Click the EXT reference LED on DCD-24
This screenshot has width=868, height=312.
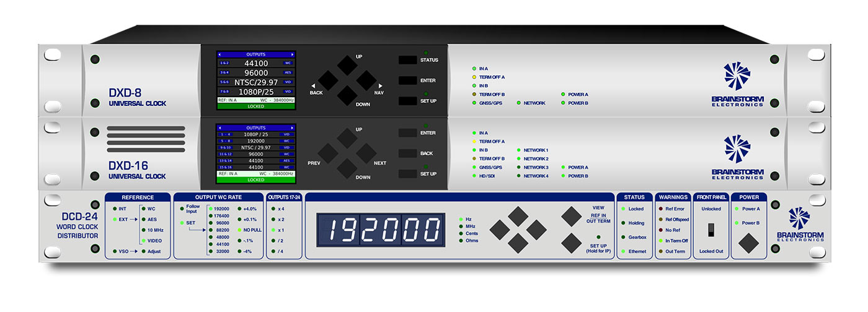pos(114,219)
